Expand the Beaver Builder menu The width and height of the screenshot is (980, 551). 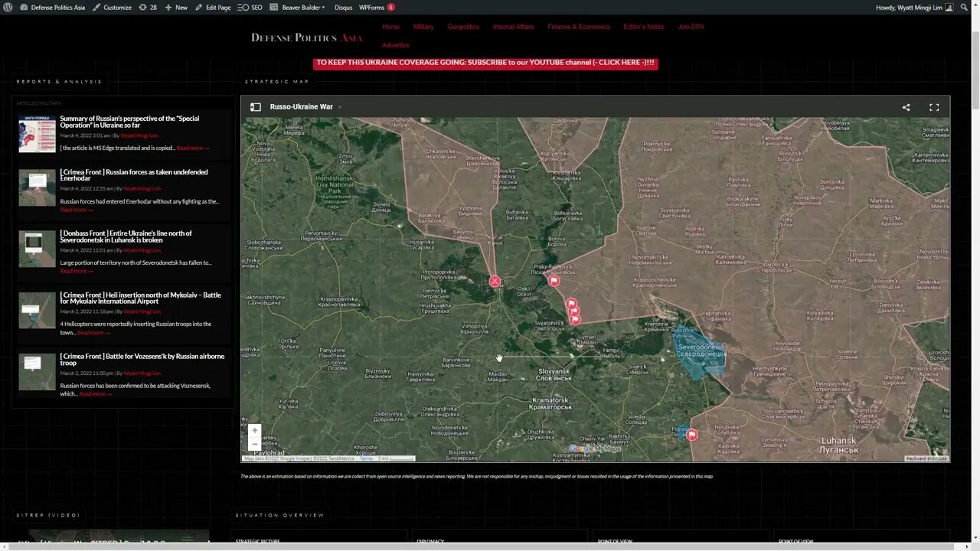click(298, 7)
